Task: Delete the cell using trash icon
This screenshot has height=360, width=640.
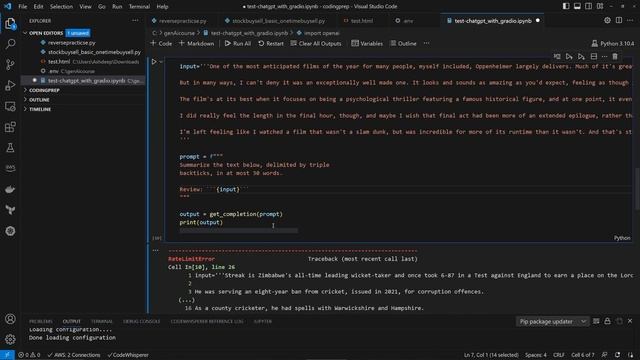Action: (x=615, y=56)
